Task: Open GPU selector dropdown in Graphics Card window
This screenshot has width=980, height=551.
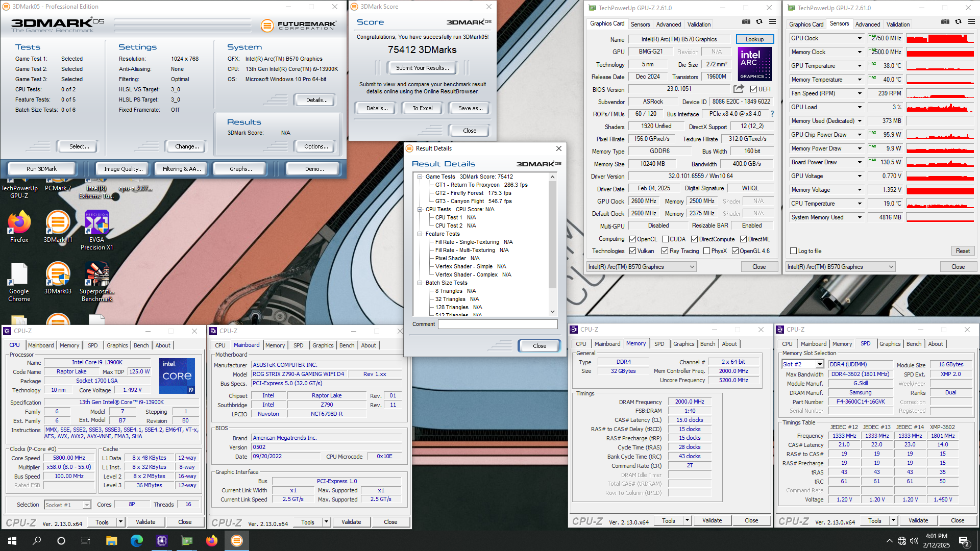Action: 641,267
